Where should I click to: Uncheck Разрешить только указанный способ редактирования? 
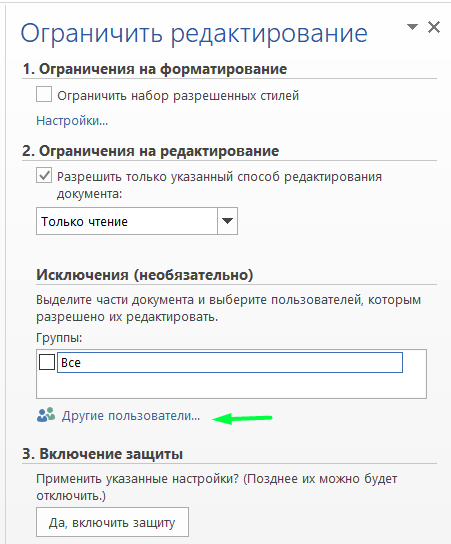pos(44,176)
